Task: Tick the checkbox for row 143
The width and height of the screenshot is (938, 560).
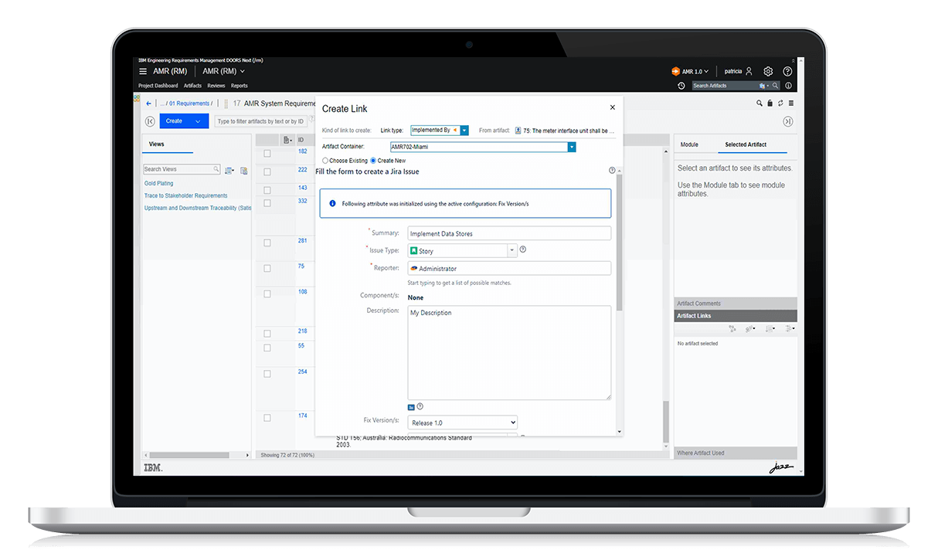Action: coord(267,190)
